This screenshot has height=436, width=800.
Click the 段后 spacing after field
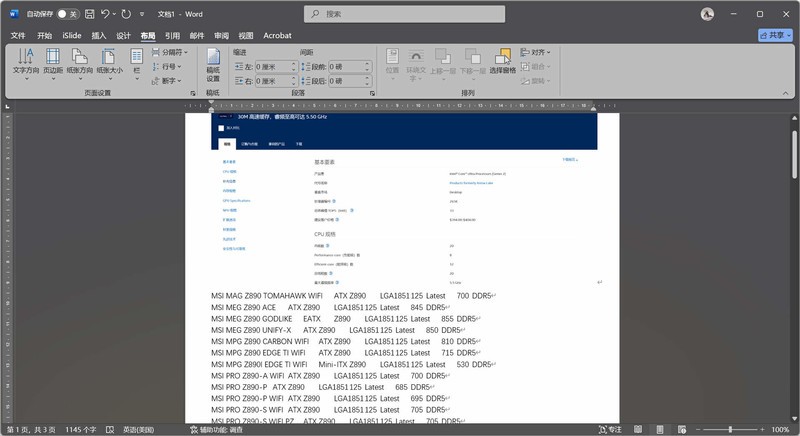click(345, 81)
